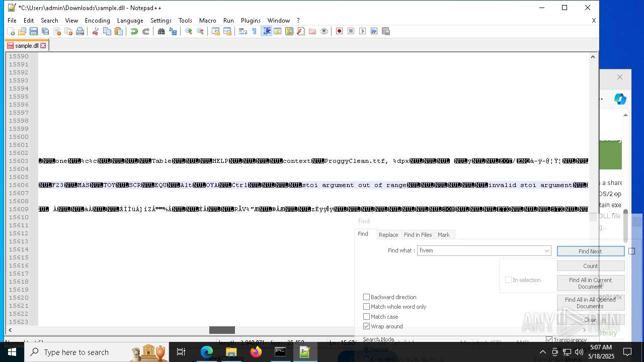Save the file with the Save icon

point(34,31)
